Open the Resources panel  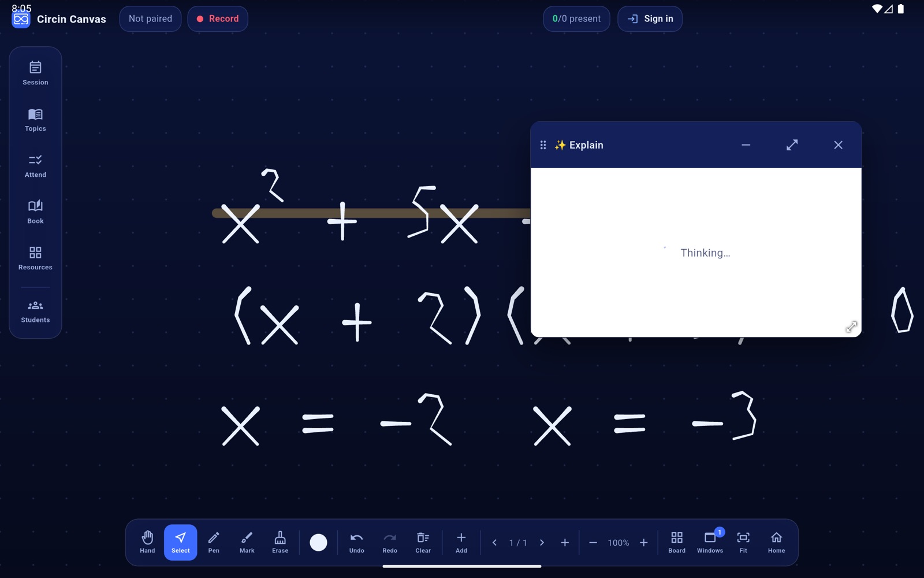35,258
